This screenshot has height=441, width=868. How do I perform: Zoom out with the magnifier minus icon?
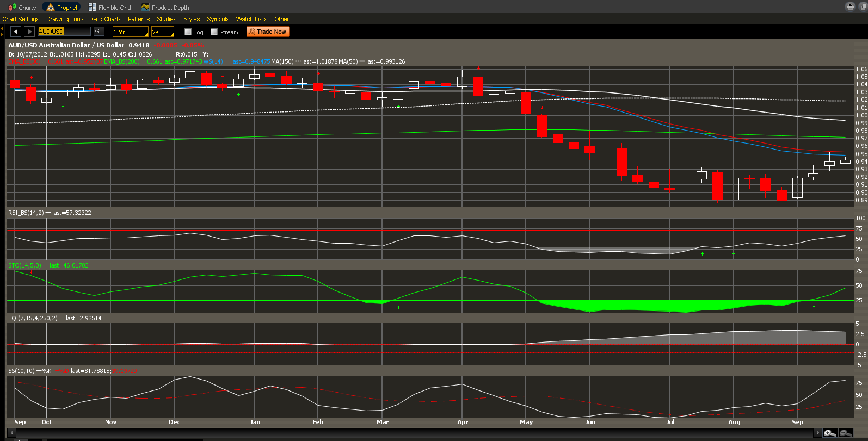846,433
